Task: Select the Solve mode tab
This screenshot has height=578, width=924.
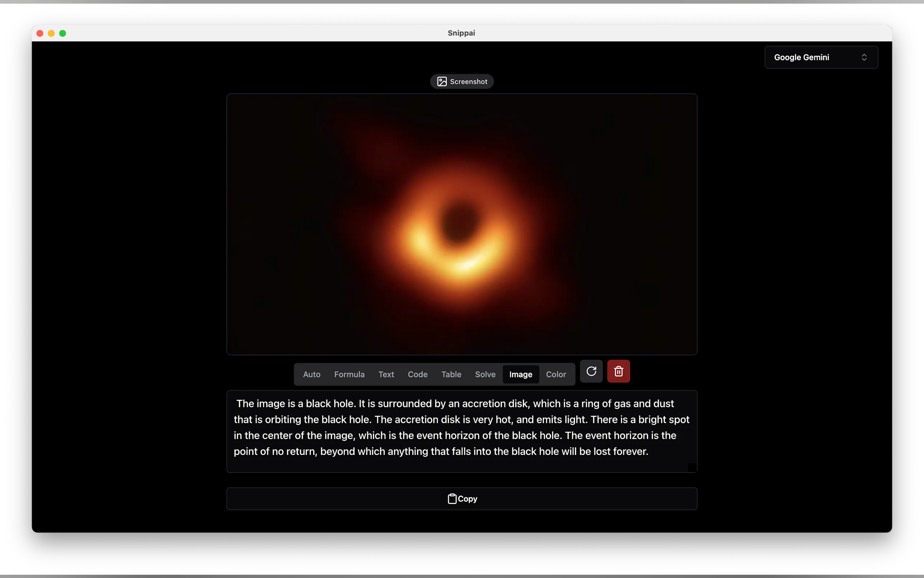Action: coord(485,374)
